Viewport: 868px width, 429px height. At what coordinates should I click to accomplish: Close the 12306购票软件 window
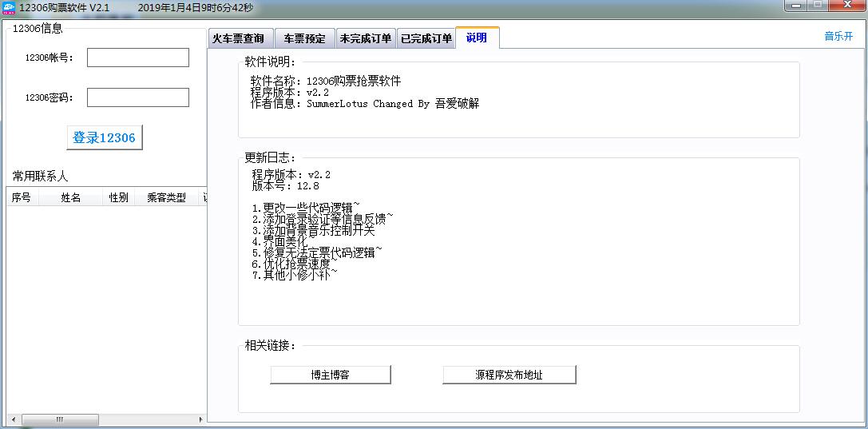(x=846, y=6)
